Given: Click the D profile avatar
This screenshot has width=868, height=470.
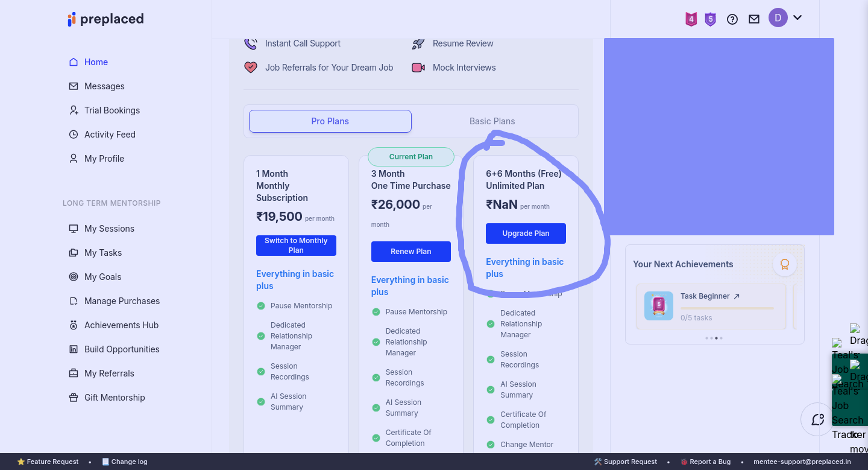Looking at the screenshot, I should click(778, 17).
